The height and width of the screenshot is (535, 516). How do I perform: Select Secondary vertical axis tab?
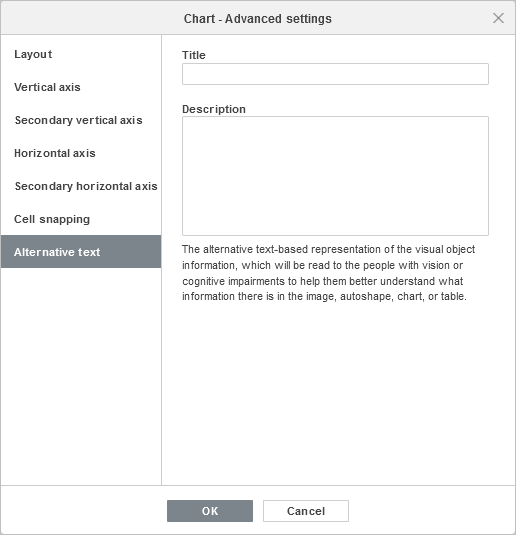click(x=81, y=120)
